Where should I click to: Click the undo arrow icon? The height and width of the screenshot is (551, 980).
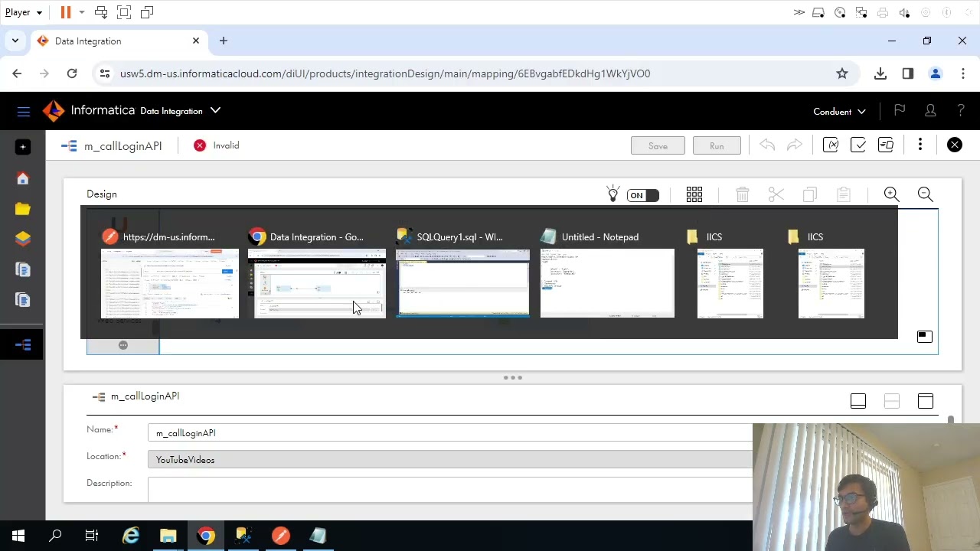point(767,145)
